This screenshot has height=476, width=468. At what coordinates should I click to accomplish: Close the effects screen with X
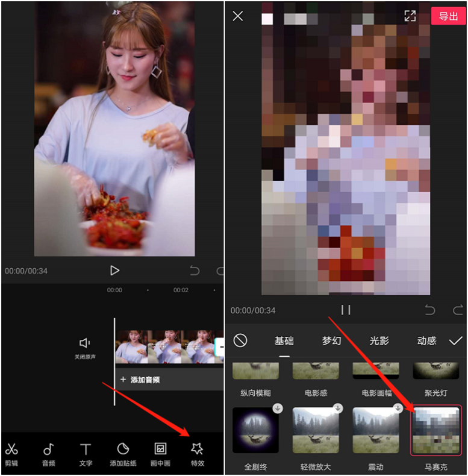[x=238, y=16]
